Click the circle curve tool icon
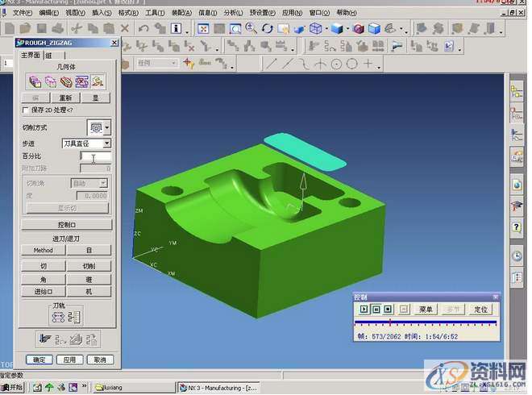 tap(336, 64)
